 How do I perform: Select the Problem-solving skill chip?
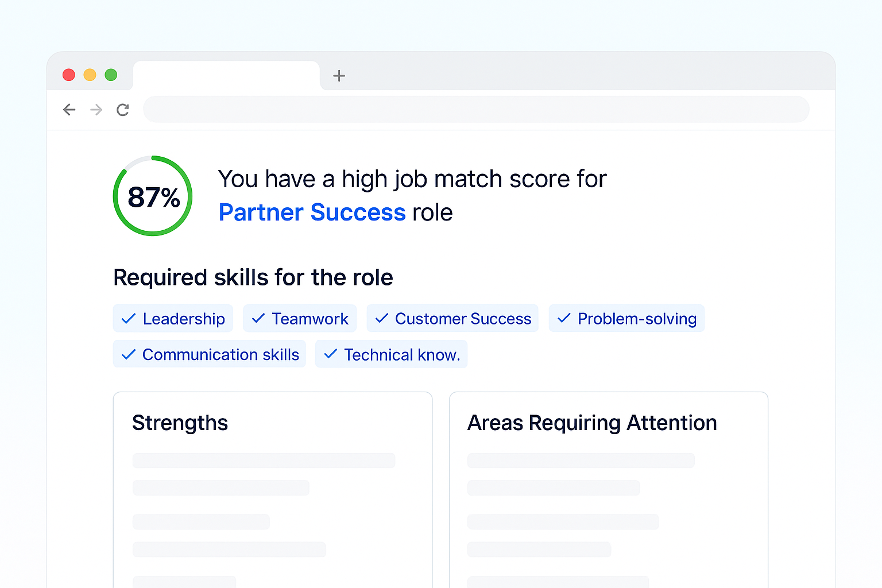pos(626,318)
